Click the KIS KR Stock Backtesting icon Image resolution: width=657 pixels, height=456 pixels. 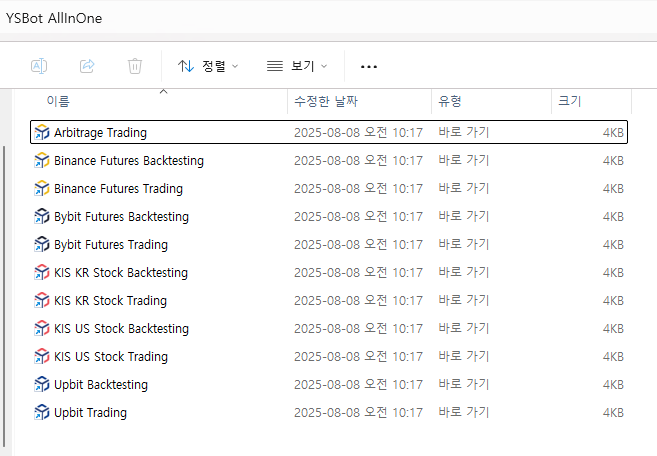[x=41, y=273]
